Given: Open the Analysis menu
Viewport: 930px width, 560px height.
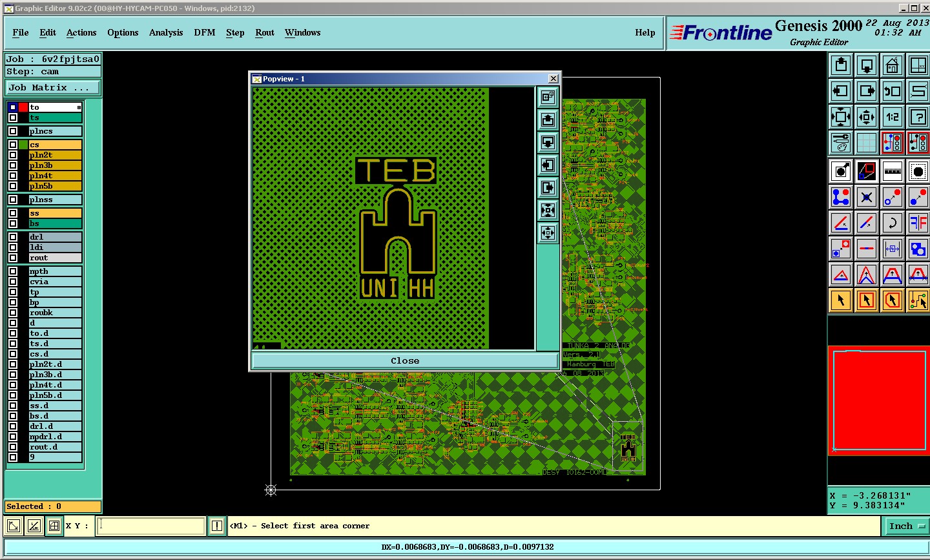Looking at the screenshot, I should [166, 32].
